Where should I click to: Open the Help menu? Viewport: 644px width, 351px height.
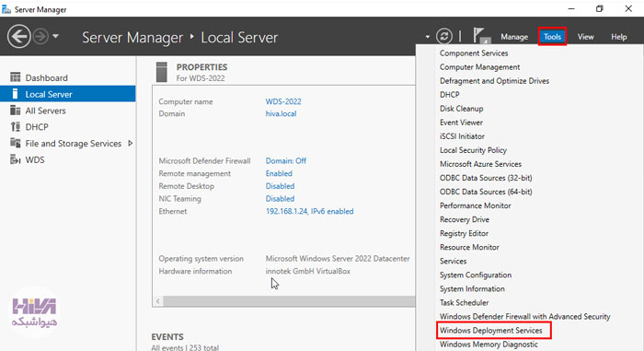(618, 37)
